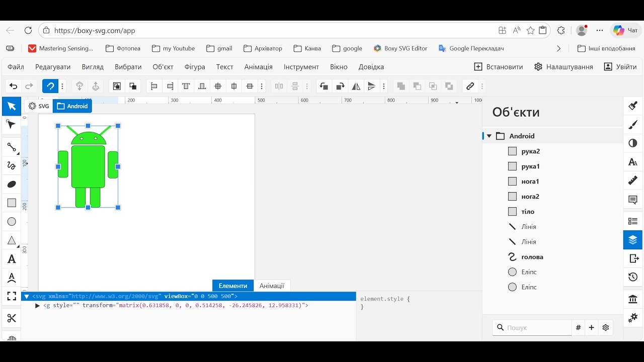Select the Freehand drawing tool
The image size is (644, 362).
tap(12, 166)
